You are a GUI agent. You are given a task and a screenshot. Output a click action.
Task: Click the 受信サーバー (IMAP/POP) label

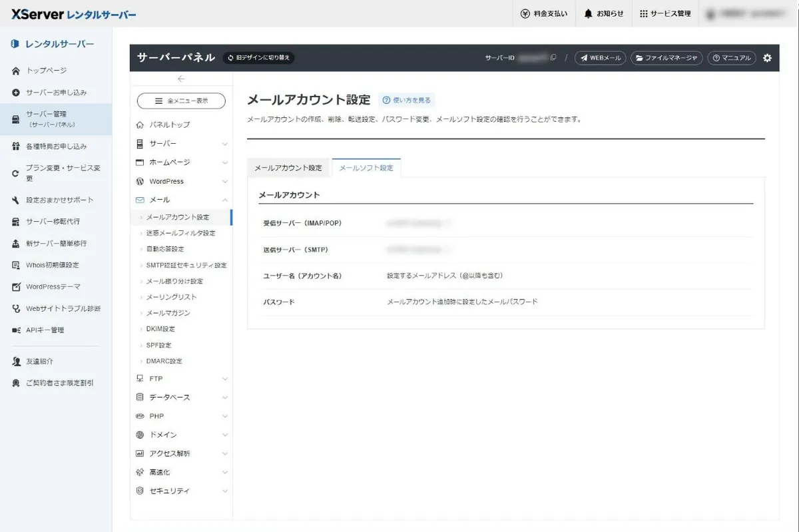point(303,223)
